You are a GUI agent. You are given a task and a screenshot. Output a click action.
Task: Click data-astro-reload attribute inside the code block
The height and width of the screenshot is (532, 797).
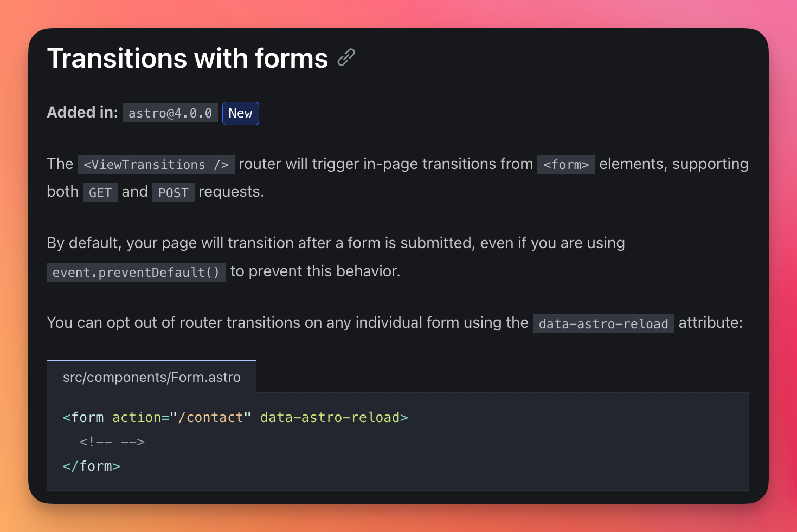tap(330, 418)
